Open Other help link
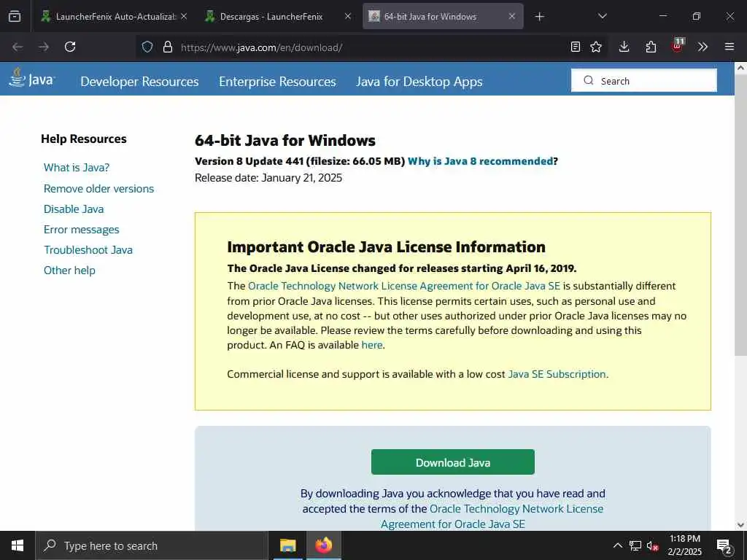The image size is (747, 560). (x=69, y=271)
